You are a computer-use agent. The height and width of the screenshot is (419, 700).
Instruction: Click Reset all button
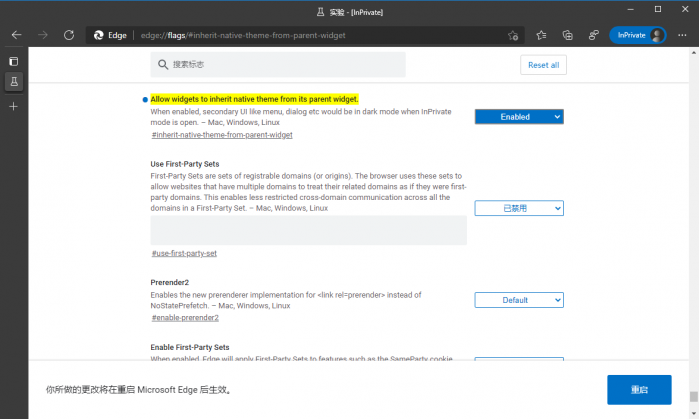coord(543,65)
